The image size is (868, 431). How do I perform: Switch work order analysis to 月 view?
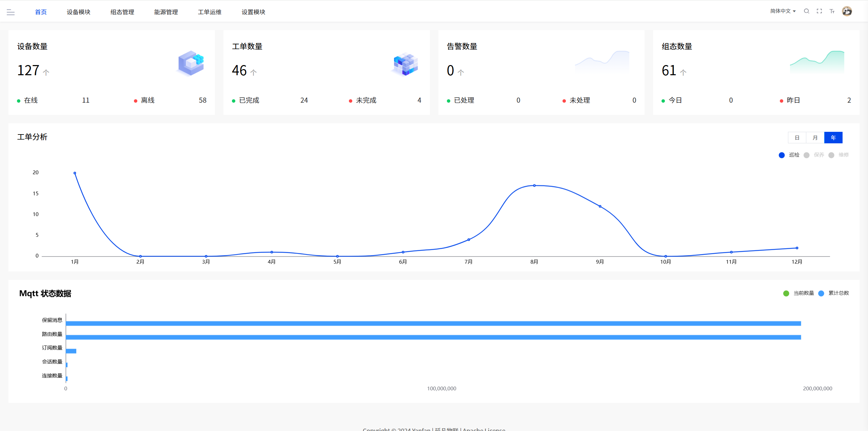815,138
